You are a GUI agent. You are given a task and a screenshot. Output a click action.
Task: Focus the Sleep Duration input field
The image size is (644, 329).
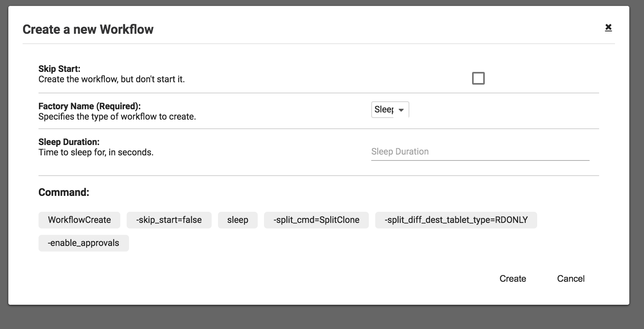click(x=480, y=152)
